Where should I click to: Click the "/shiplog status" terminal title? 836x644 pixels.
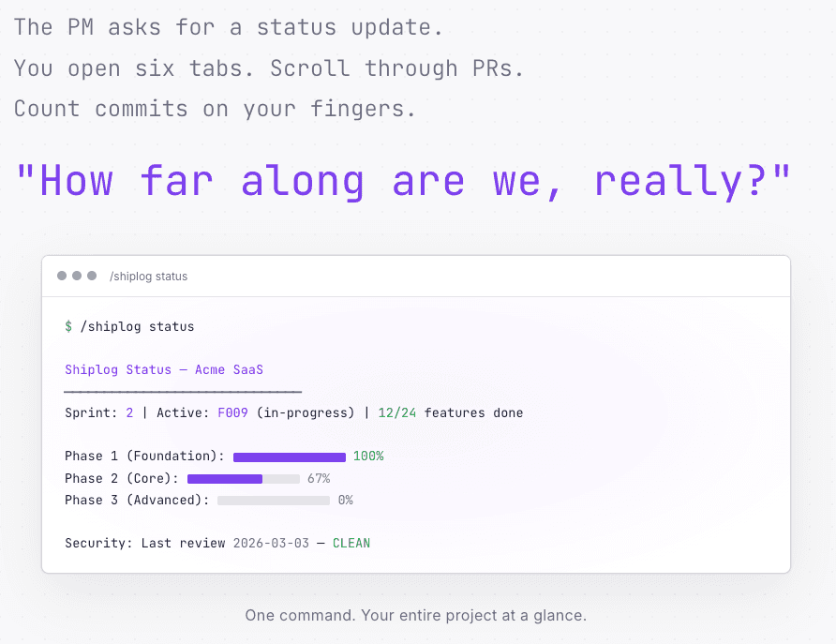(x=148, y=277)
